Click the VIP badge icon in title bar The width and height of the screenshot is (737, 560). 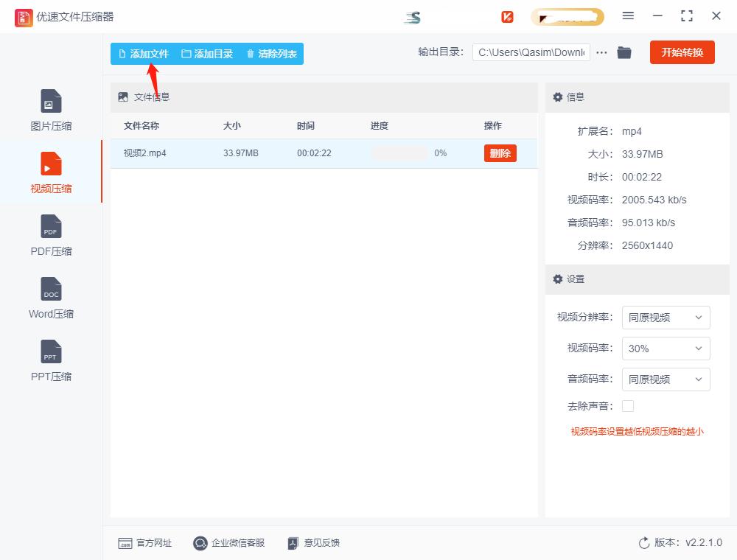507,15
